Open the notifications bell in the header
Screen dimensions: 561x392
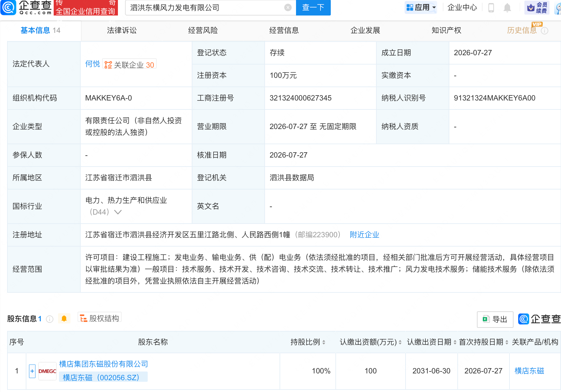(x=507, y=7)
